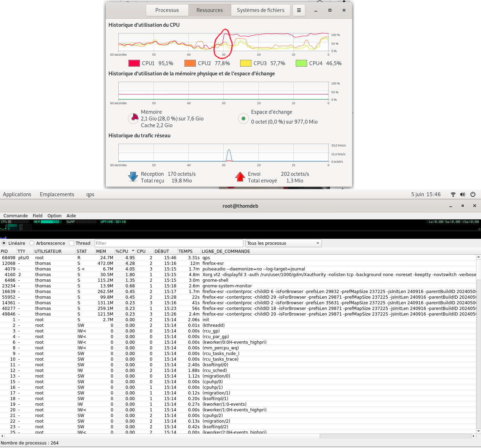The image size is (481, 448).
Task: Select the Linéaire radio button
Action: [x=4, y=243]
